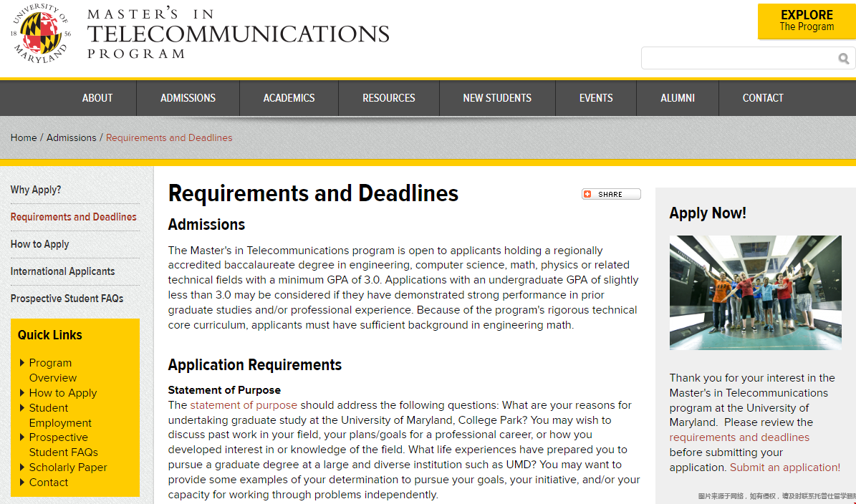
Task: Open Contact quick link
Action: click(48, 483)
